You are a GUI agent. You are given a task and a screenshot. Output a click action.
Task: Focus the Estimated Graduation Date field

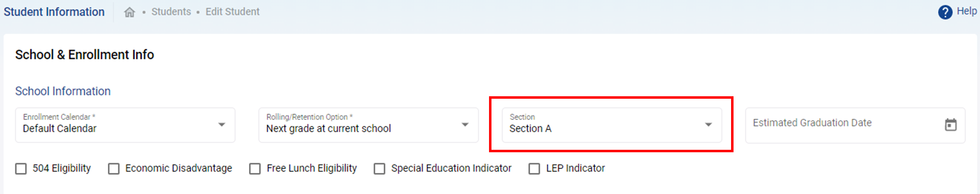(x=855, y=125)
